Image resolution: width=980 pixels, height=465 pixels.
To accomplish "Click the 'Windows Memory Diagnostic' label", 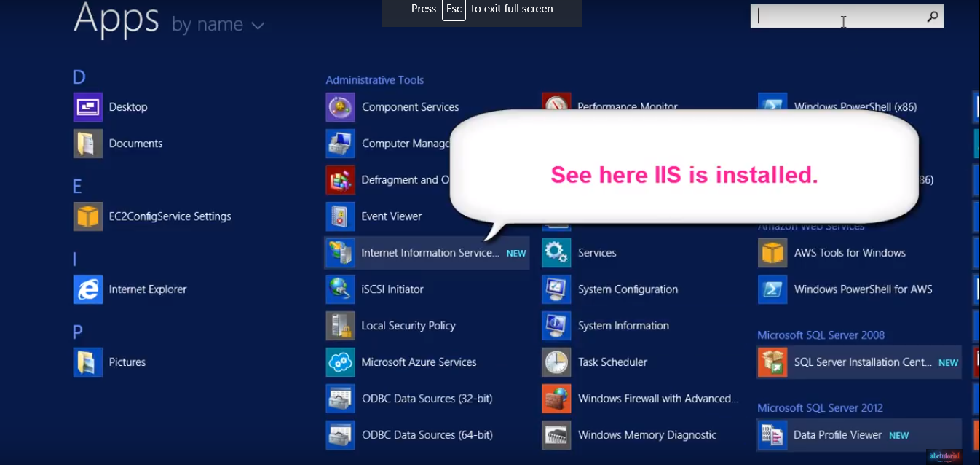I will [647, 435].
